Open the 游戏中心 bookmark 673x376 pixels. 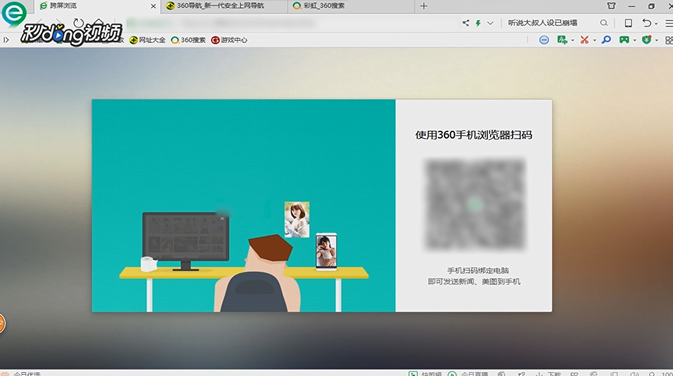click(229, 40)
